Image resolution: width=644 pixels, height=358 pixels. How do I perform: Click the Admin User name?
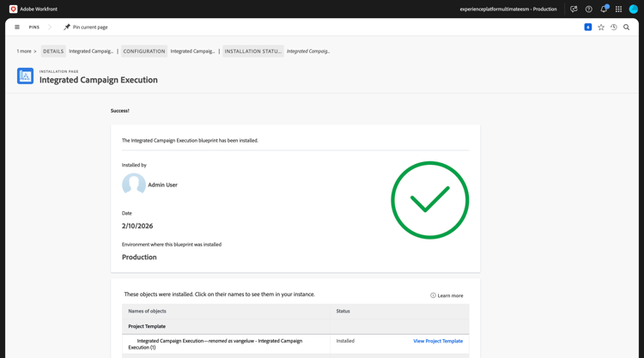click(x=162, y=185)
